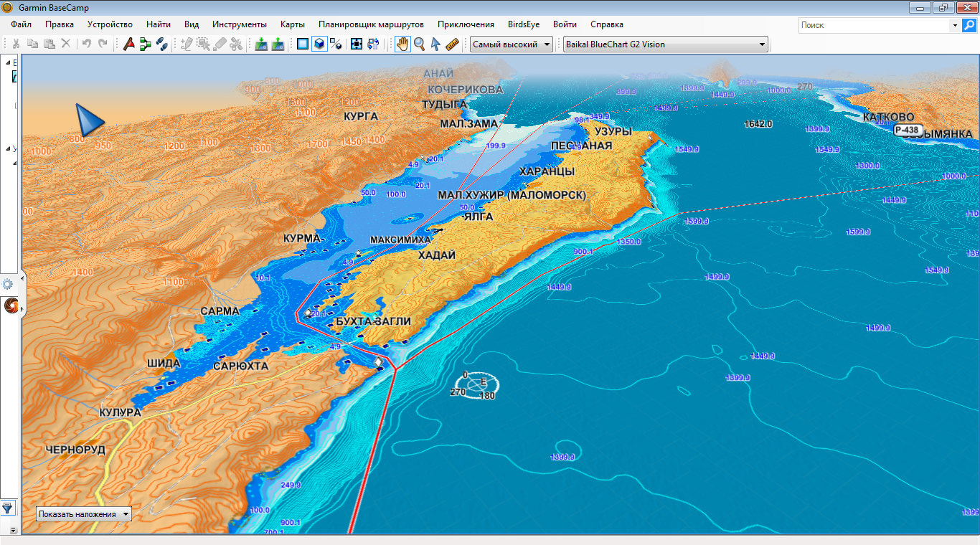Click the БУХТА ЗАГЛИ map label

[x=373, y=321]
